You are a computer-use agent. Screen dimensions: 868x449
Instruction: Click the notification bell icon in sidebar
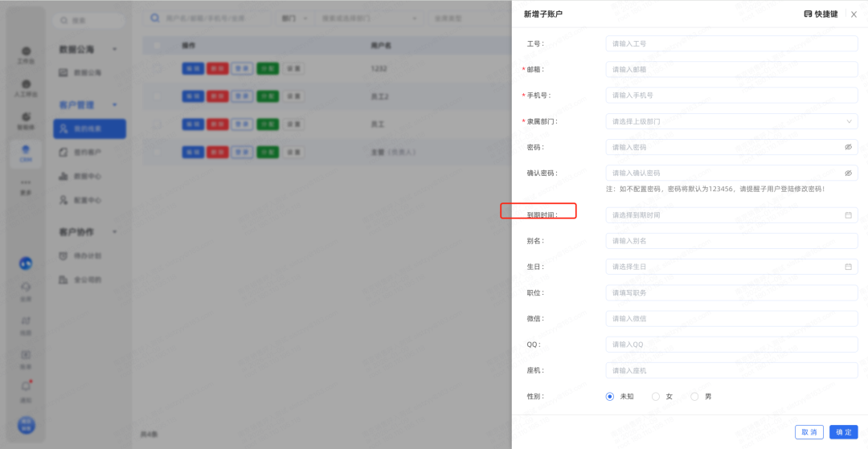click(26, 386)
